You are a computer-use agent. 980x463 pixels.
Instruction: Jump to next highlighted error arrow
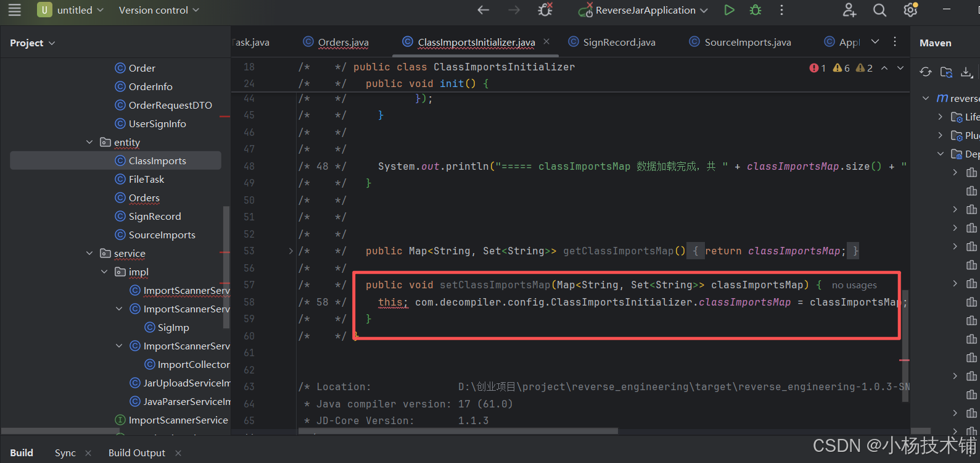coord(900,68)
